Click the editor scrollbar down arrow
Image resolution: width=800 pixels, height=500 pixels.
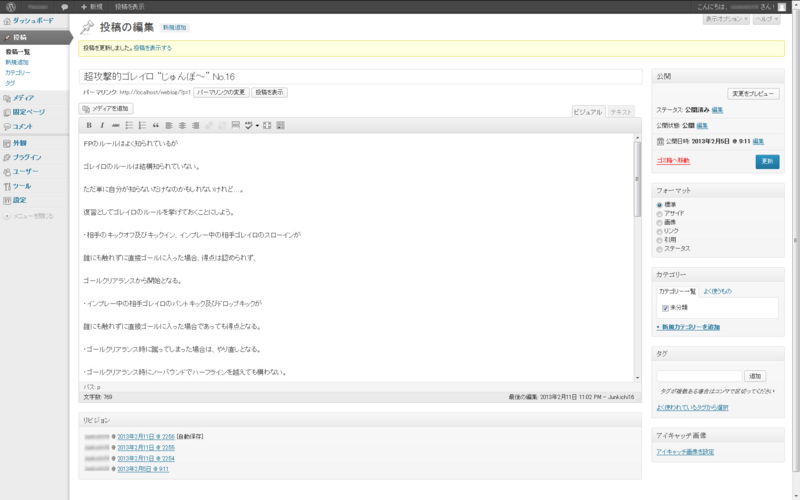(637, 378)
